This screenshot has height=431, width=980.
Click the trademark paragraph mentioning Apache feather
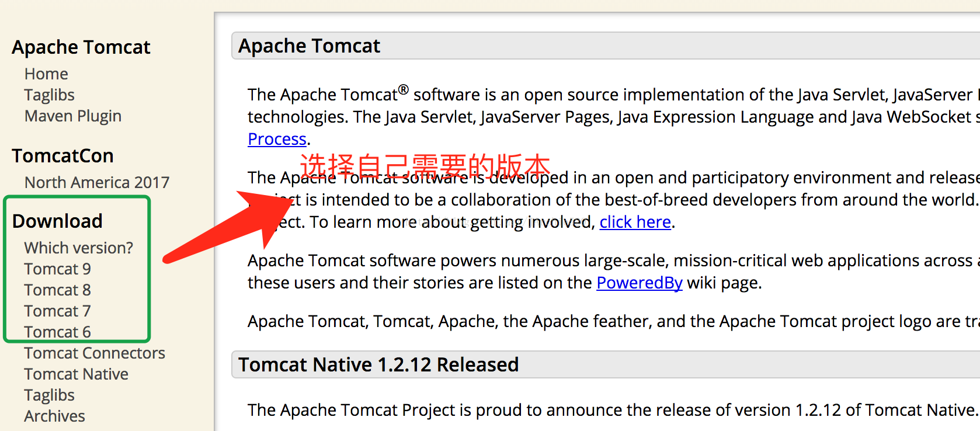click(613, 321)
